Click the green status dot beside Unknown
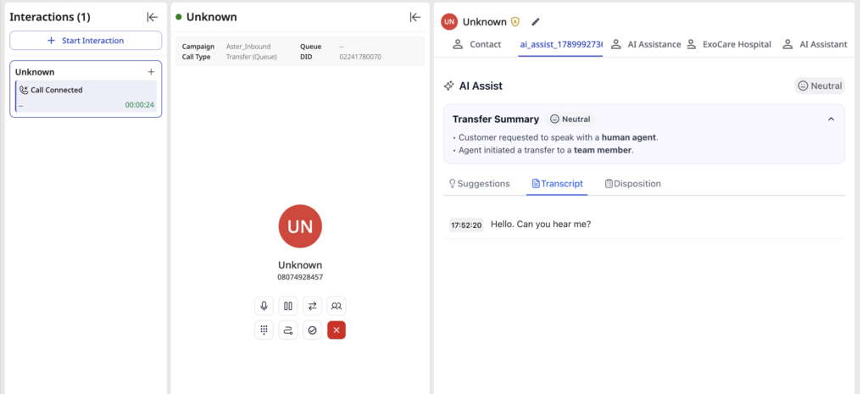 (179, 17)
